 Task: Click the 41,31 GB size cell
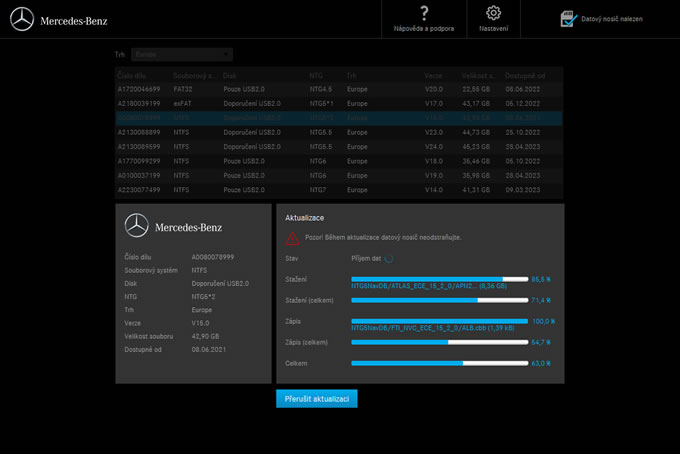[x=476, y=190]
